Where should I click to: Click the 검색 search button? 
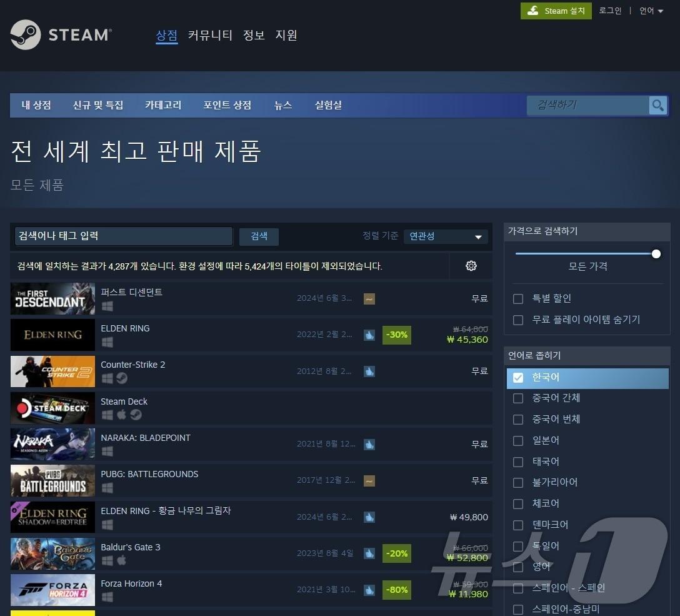(259, 236)
